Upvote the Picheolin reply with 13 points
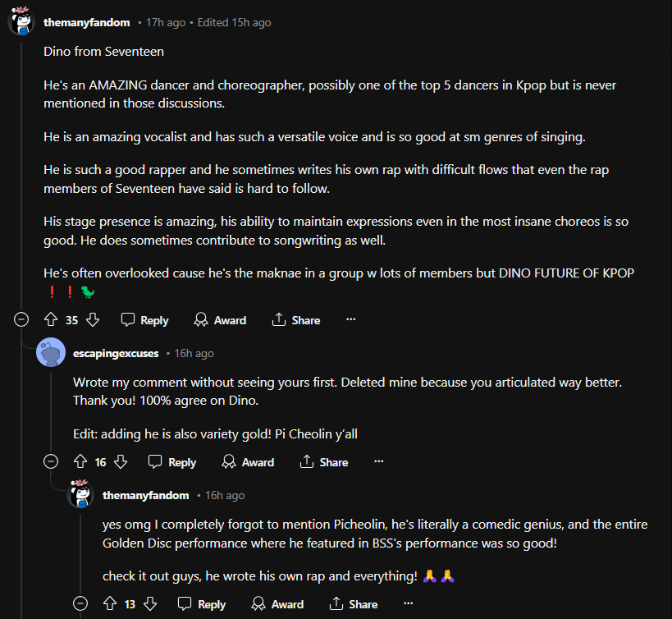672x619 pixels. click(109, 604)
